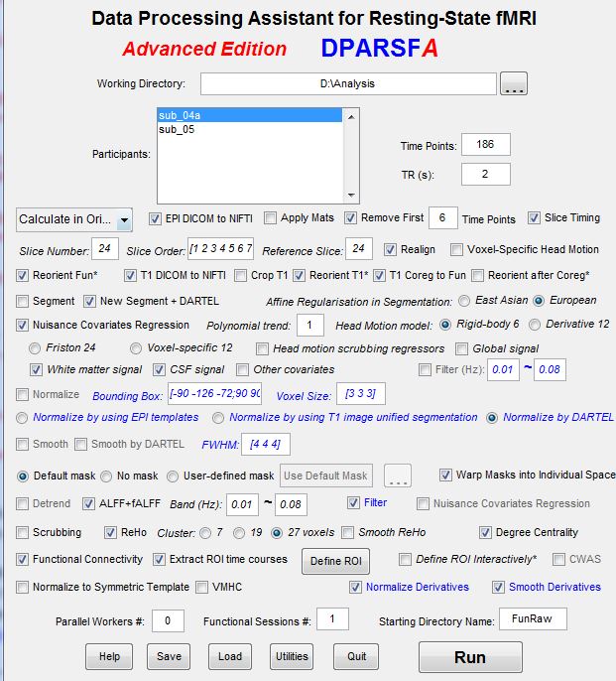Toggle Nuisance Covariates Regression checkbox at top
This screenshot has width=616, height=681.
(22, 326)
